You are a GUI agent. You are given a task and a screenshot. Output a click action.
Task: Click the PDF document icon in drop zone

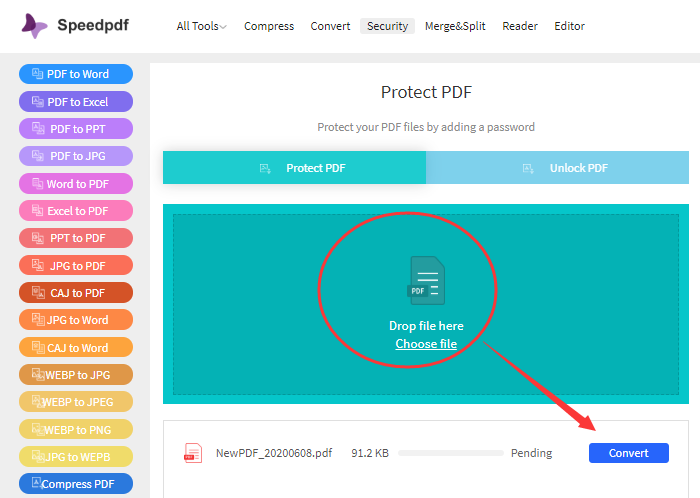click(426, 280)
